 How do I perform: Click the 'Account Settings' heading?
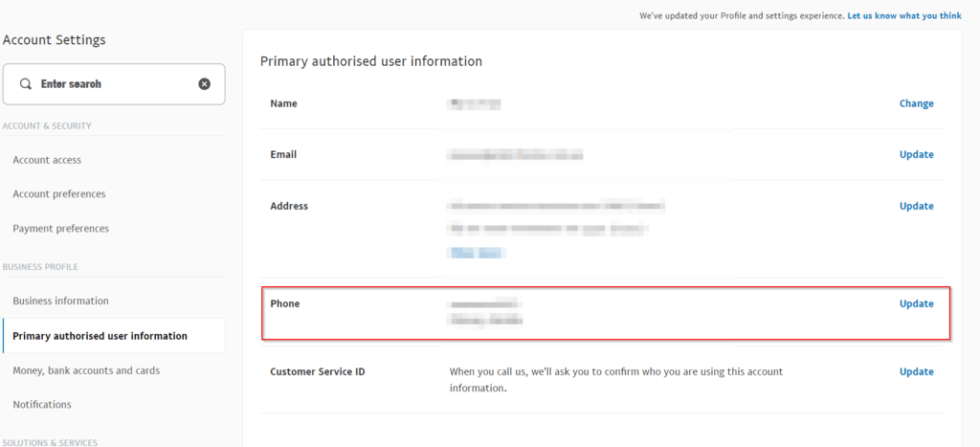coord(55,40)
